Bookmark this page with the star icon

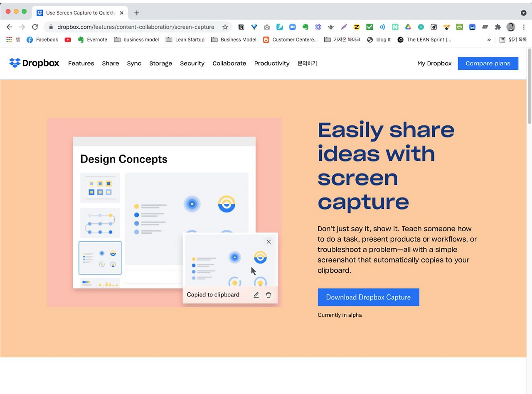(225, 27)
